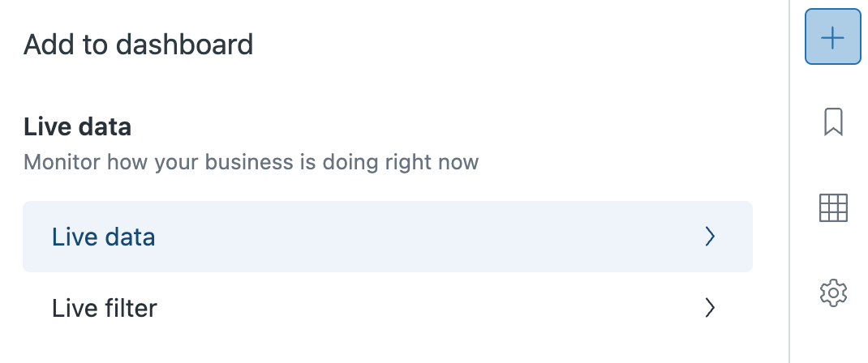Click the Add to dashboard panel title
This screenshot has width=868, height=363.
point(138,44)
